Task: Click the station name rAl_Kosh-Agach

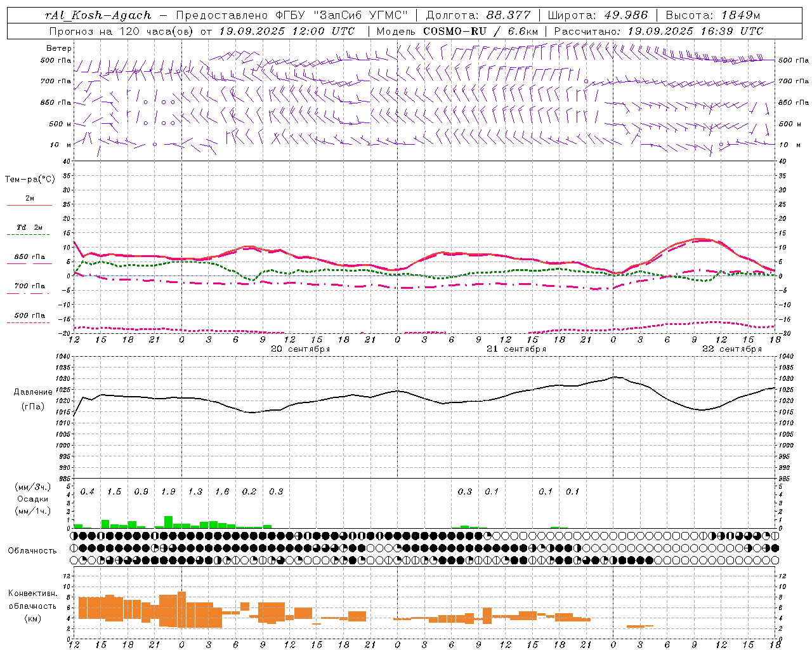Action: coord(98,15)
